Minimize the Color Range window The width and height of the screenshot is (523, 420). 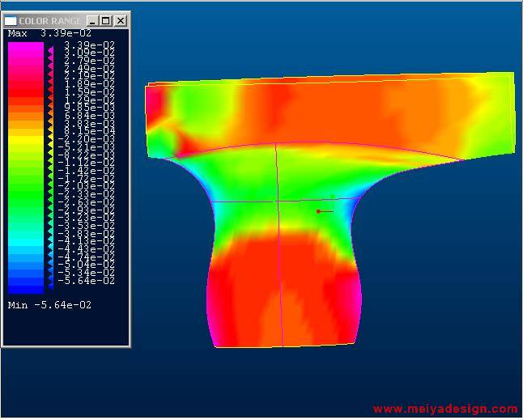click(92, 21)
